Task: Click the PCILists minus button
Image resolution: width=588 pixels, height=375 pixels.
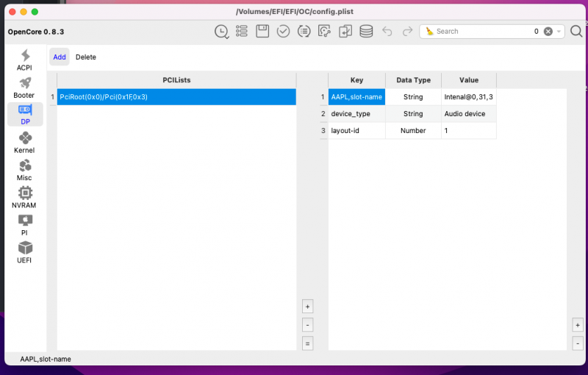Action: (x=307, y=325)
